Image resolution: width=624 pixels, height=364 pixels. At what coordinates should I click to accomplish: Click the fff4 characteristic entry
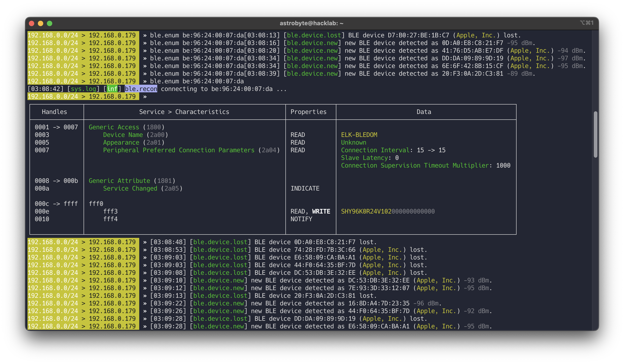110,219
